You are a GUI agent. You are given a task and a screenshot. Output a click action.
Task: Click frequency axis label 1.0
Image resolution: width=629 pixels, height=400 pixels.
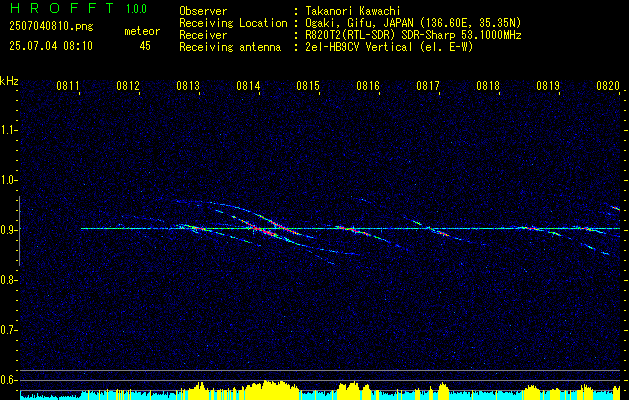pyautogui.click(x=8, y=180)
